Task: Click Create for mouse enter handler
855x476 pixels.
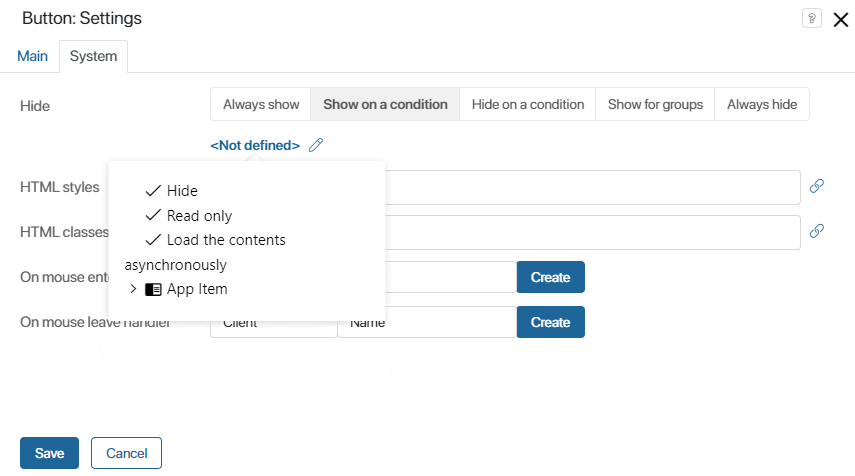Action: [x=550, y=277]
